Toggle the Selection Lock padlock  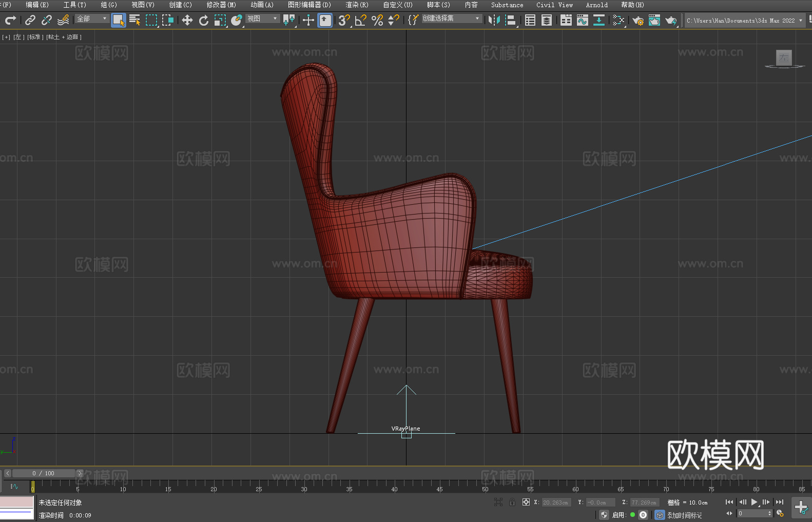[x=512, y=502]
